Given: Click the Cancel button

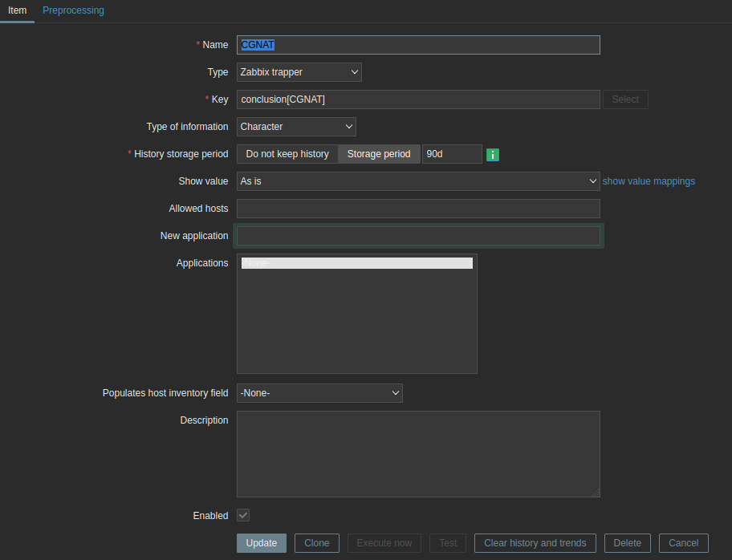Looking at the screenshot, I should pos(683,543).
